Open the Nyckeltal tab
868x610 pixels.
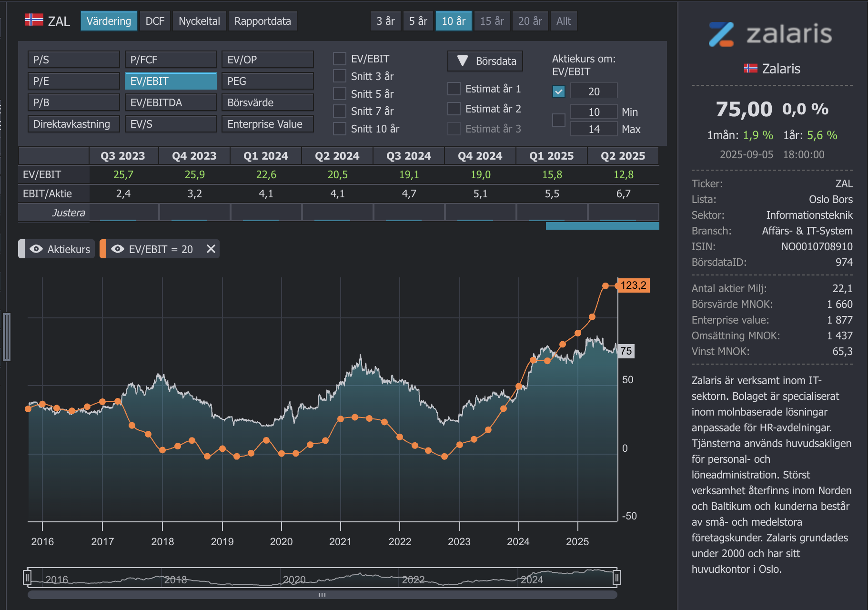[x=199, y=21]
